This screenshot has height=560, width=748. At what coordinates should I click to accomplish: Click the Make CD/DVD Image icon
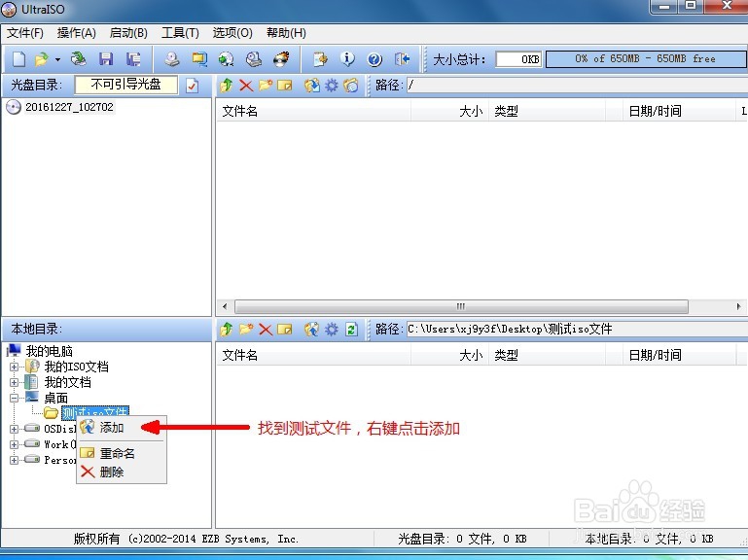click(x=172, y=59)
